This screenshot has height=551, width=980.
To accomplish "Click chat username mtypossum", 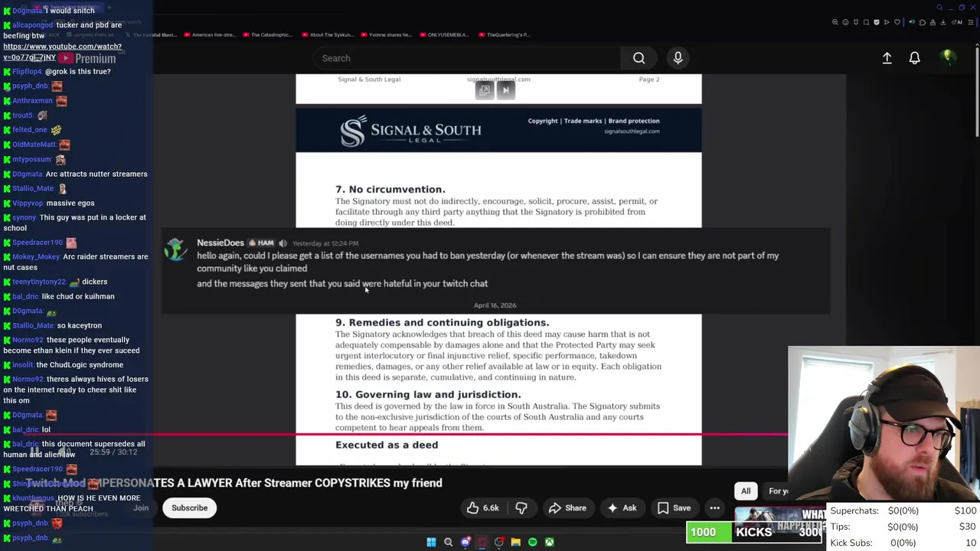I will 31,159.
